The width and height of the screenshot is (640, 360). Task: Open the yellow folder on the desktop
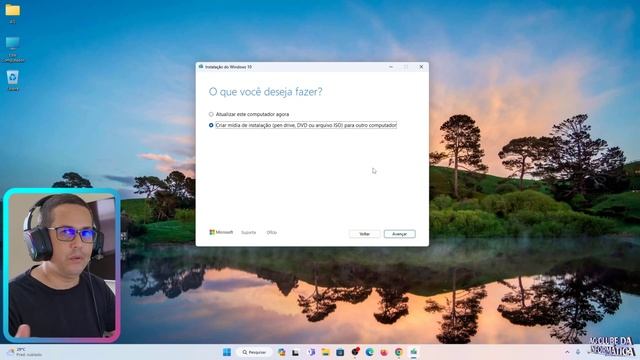(x=13, y=10)
